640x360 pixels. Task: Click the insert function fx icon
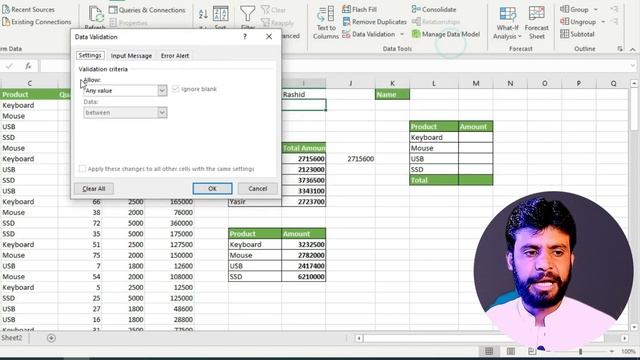pos(28,66)
